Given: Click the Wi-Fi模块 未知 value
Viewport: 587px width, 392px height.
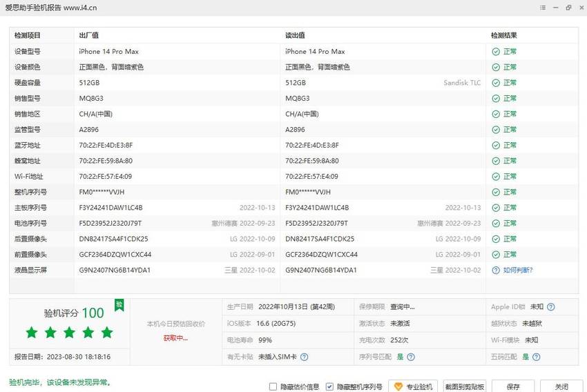Looking at the screenshot, I should tap(531, 340).
